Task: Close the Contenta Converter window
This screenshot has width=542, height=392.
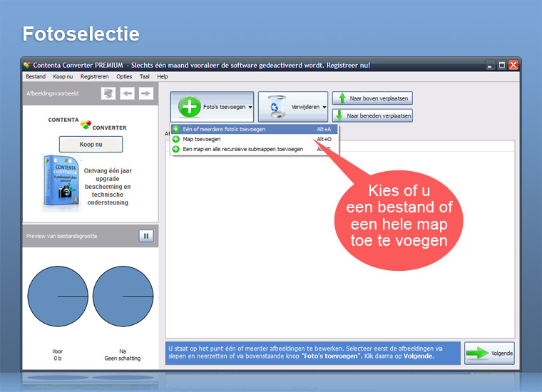Action: point(513,65)
